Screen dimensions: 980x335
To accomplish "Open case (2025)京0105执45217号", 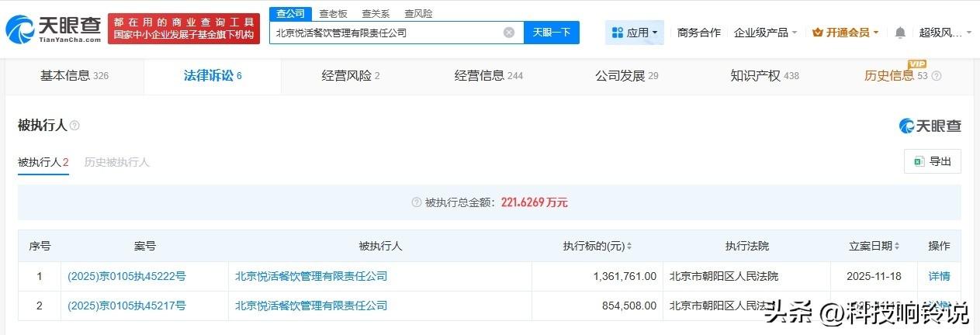I will [x=126, y=306].
